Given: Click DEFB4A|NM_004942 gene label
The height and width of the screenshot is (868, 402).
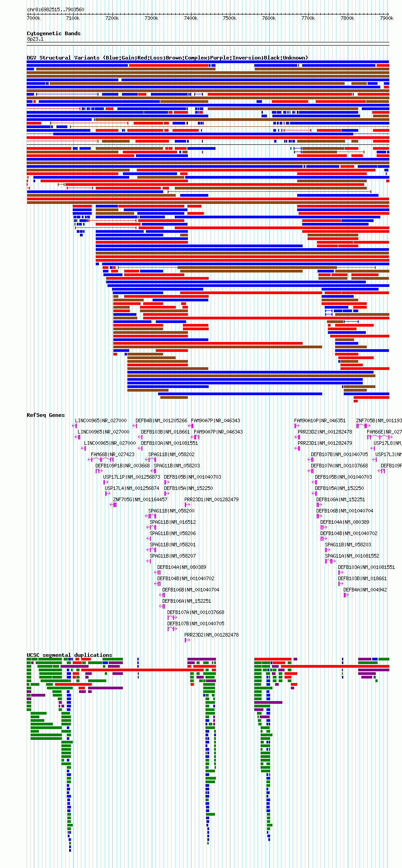Looking at the screenshot, I should pos(365,590).
